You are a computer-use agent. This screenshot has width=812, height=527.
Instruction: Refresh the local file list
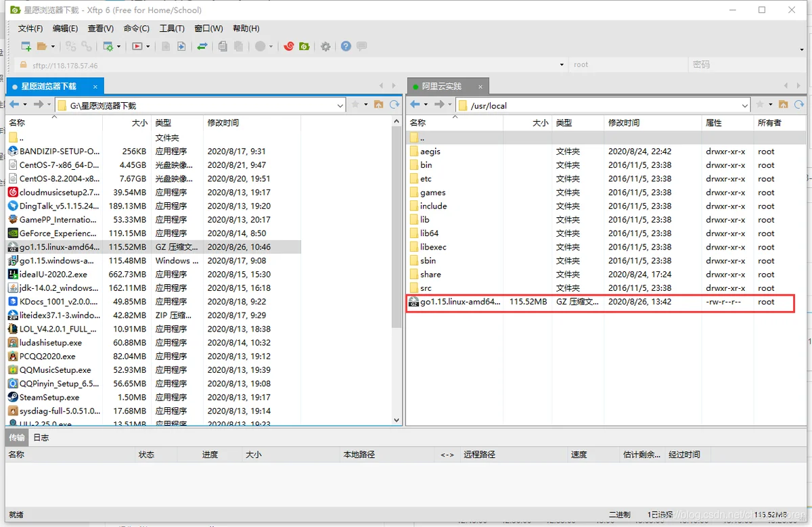click(394, 105)
